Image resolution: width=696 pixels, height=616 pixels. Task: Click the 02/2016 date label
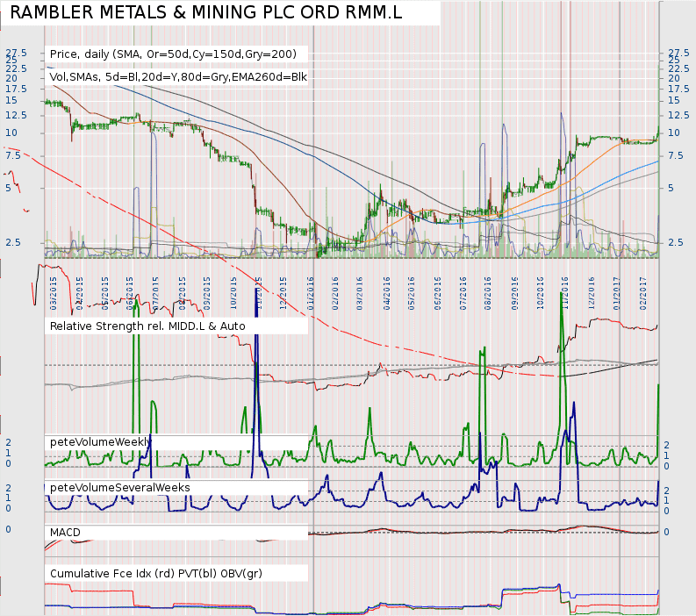[x=335, y=293]
